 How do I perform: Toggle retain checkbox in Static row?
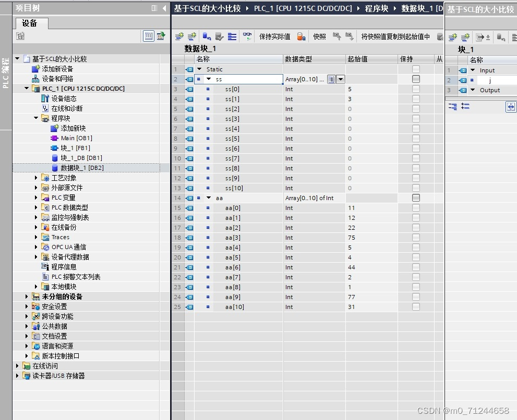tap(416, 69)
